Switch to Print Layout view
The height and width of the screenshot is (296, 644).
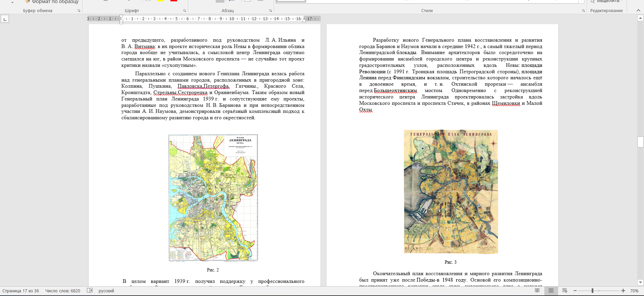click(x=551, y=291)
